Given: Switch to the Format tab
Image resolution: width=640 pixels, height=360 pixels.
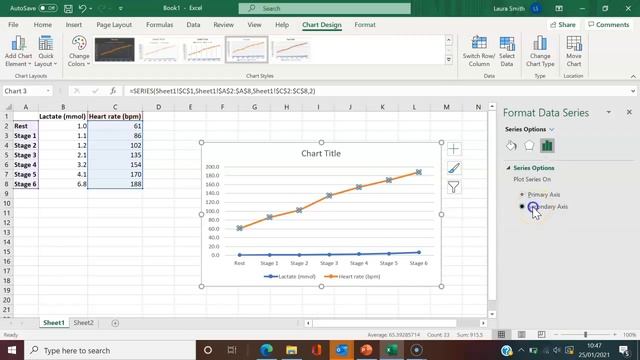Looking at the screenshot, I should click(364, 25).
